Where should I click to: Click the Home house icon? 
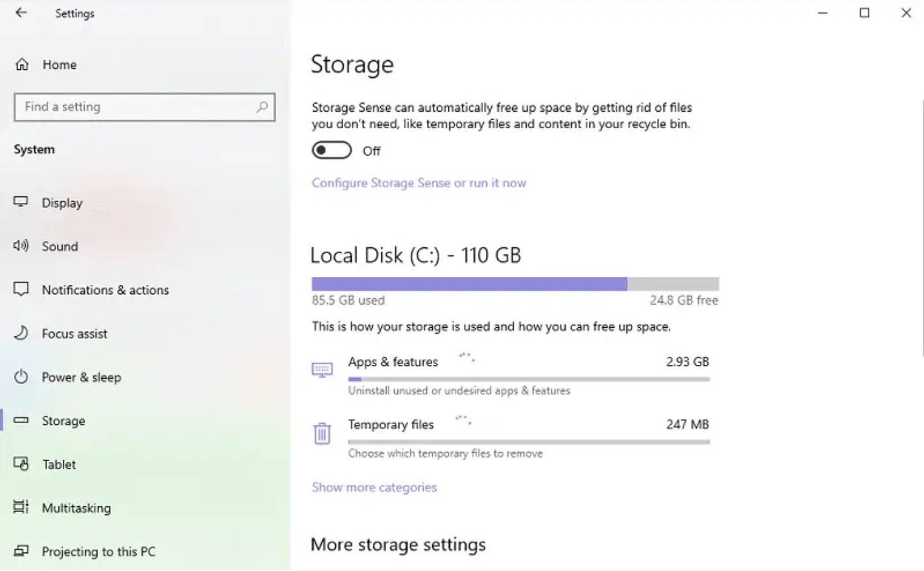[22, 64]
